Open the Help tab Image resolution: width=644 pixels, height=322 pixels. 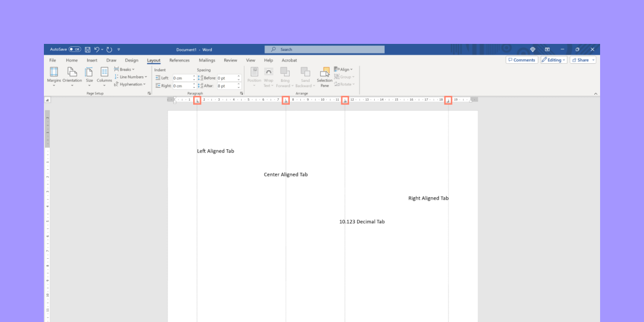pyautogui.click(x=269, y=60)
